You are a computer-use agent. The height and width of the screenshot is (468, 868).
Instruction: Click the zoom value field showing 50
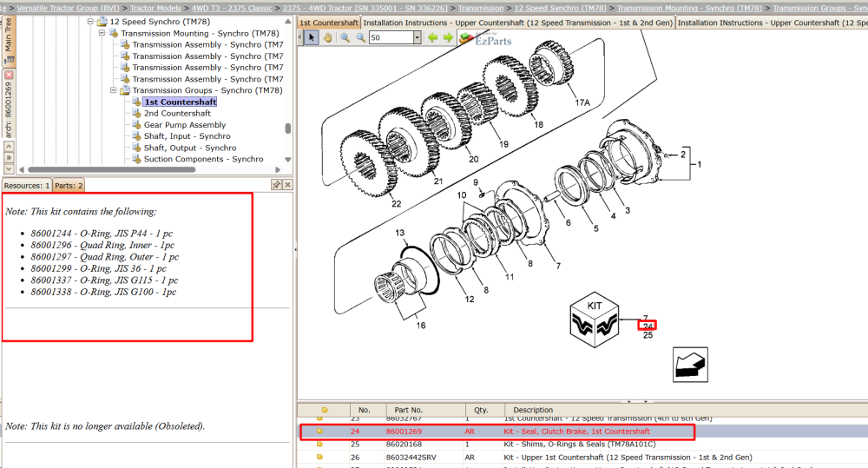tap(391, 37)
